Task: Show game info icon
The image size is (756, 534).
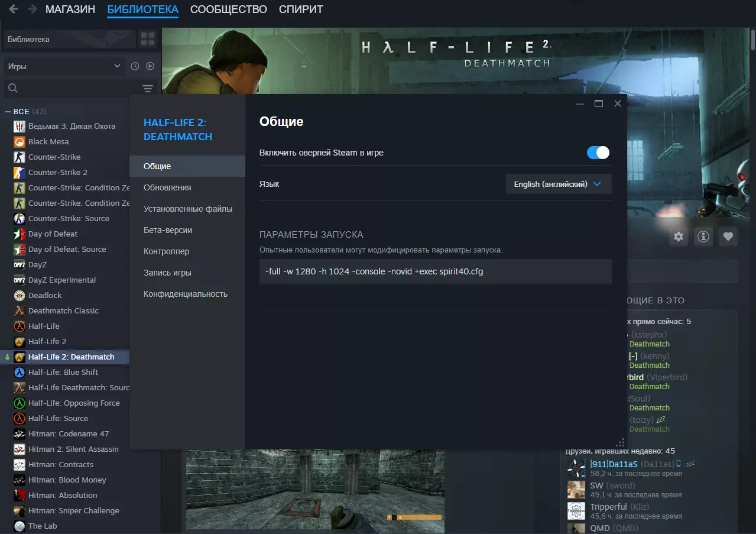Action: pos(703,237)
